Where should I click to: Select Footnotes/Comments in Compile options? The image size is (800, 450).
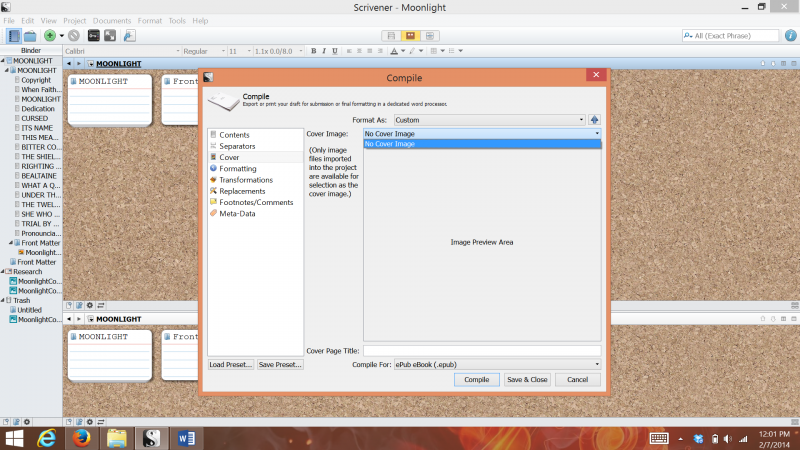tap(256, 202)
